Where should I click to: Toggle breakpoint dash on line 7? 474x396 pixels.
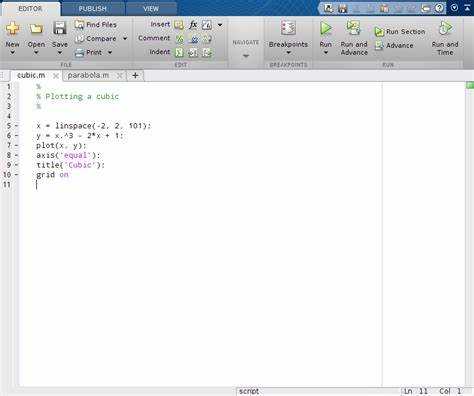coord(16,145)
